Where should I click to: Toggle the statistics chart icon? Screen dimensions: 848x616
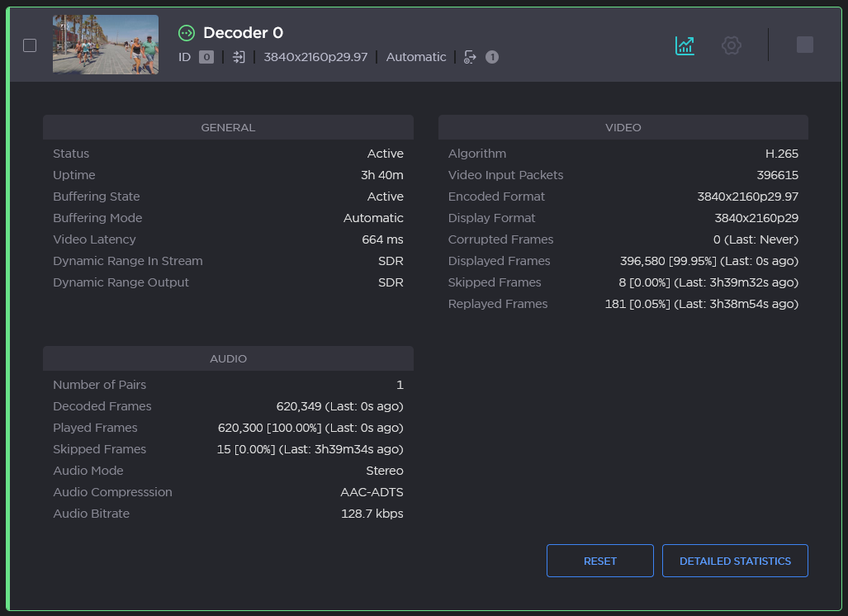coord(685,45)
